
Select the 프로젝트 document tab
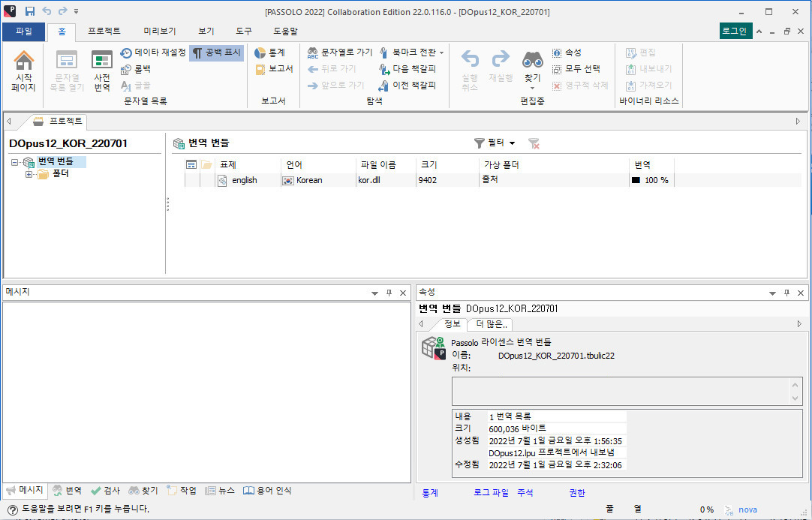59,122
